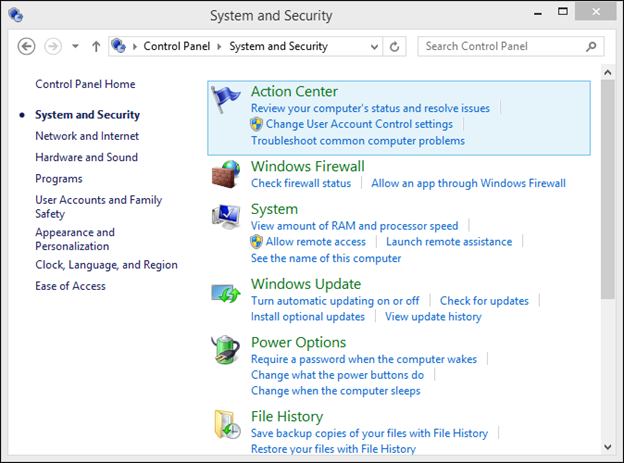The height and width of the screenshot is (463, 624).
Task: Click the Check for updates link
Action: pos(484,301)
